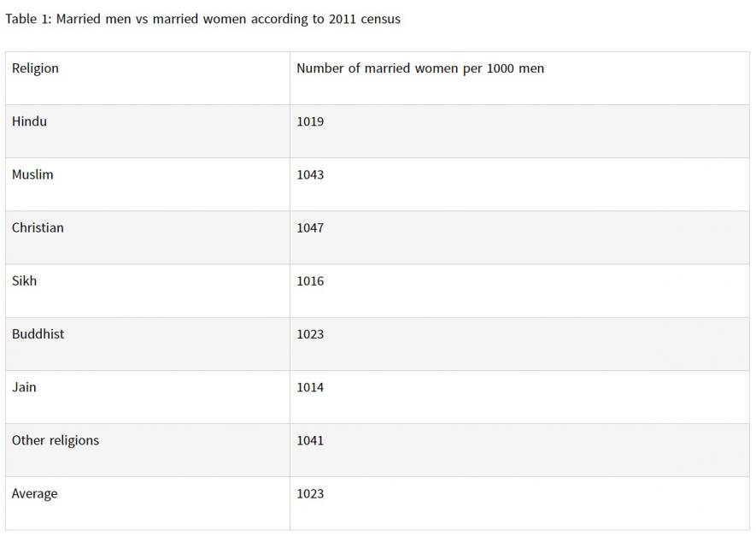Select the 'Buddhist' row label
The height and width of the screenshot is (536, 756).
point(38,333)
